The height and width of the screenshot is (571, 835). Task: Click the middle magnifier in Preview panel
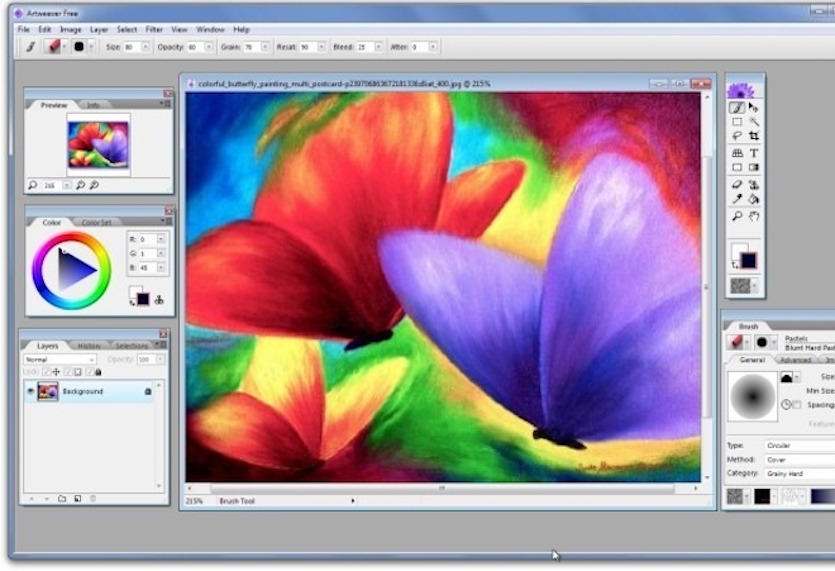[80, 185]
